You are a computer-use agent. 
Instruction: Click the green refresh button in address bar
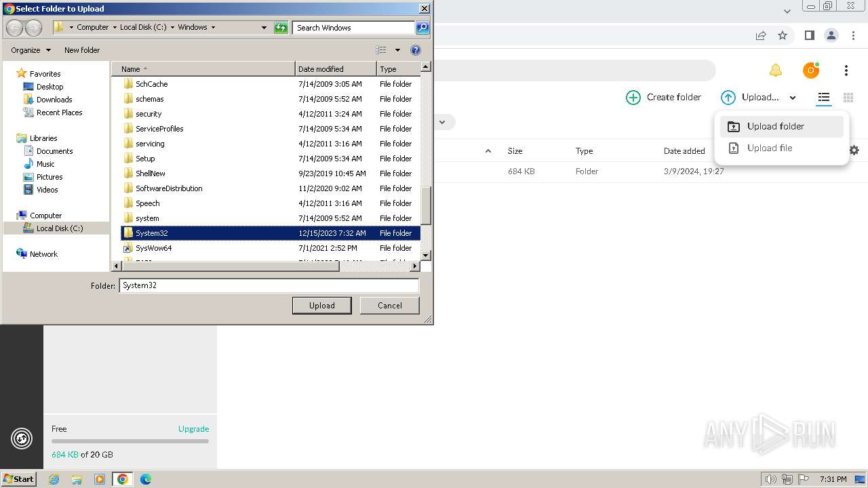point(281,28)
